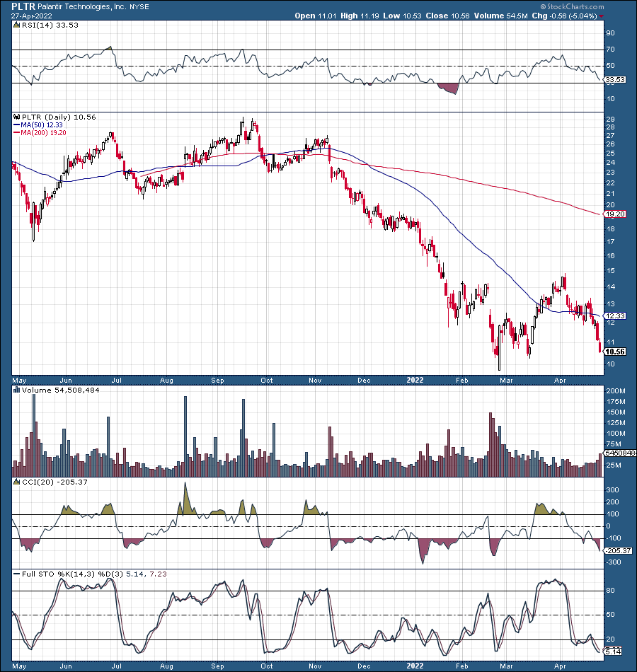Screen dimensions: 637x672
Task: Click the 'Chg -0.56 (-5.04%)' value
Action: pyautogui.click(x=565, y=16)
